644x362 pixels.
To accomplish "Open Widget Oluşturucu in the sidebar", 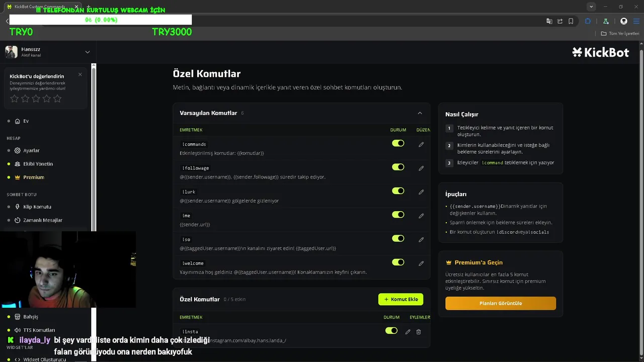I will pos(44,359).
